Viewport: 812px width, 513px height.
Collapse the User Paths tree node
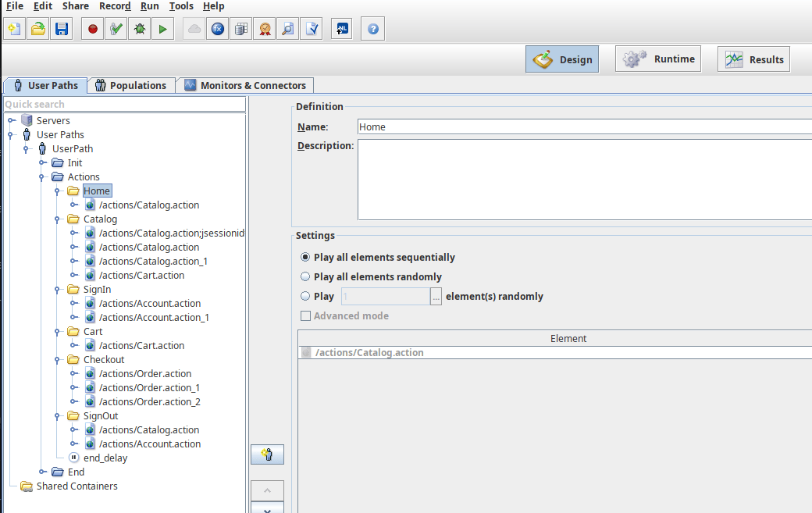(11, 135)
